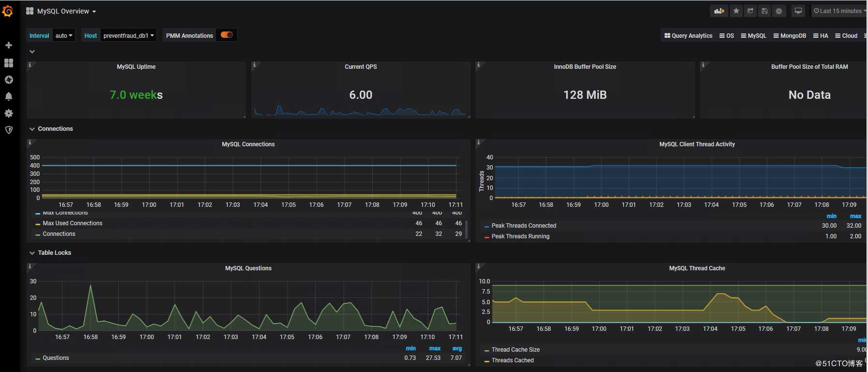Toggle the PMM Annotations switch
Viewport: 868px width, 372px height.
coord(227,35)
